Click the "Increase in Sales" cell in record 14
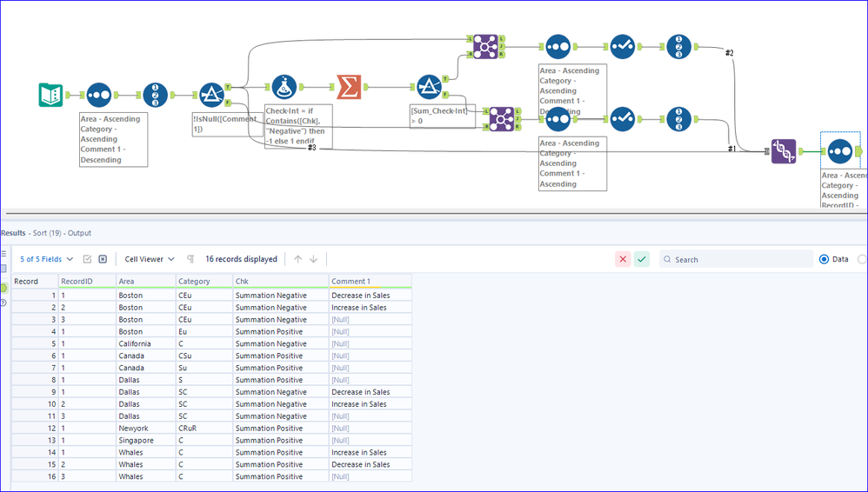The width and height of the screenshot is (868, 492). pyautogui.click(x=371, y=452)
